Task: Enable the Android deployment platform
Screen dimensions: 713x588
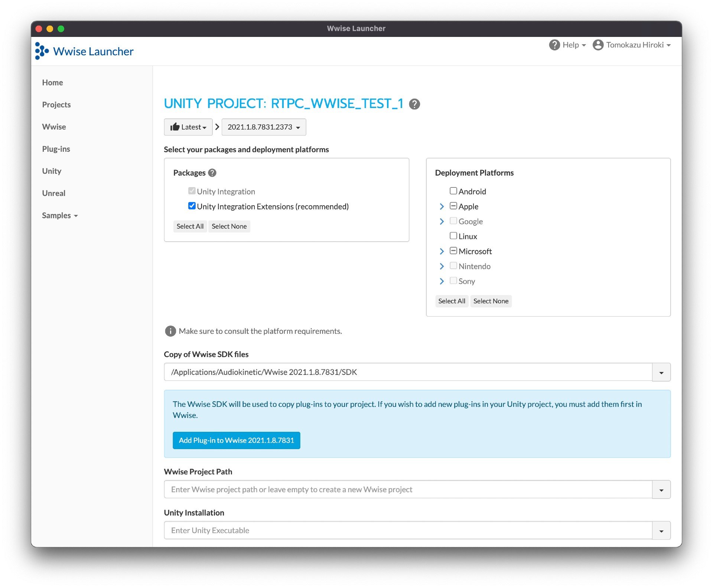Action: (x=453, y=190)
